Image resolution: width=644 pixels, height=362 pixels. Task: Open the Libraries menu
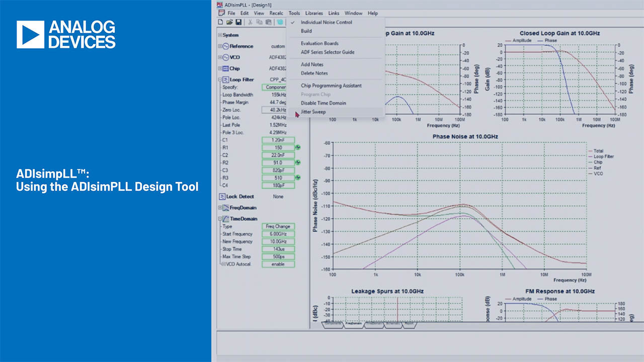314,13
